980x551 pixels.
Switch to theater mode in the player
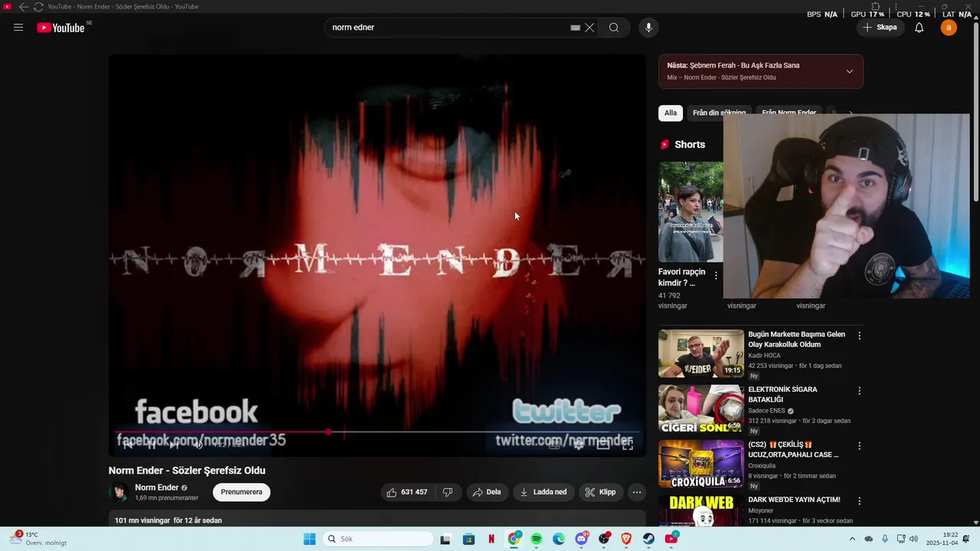(x=603, y=445)
